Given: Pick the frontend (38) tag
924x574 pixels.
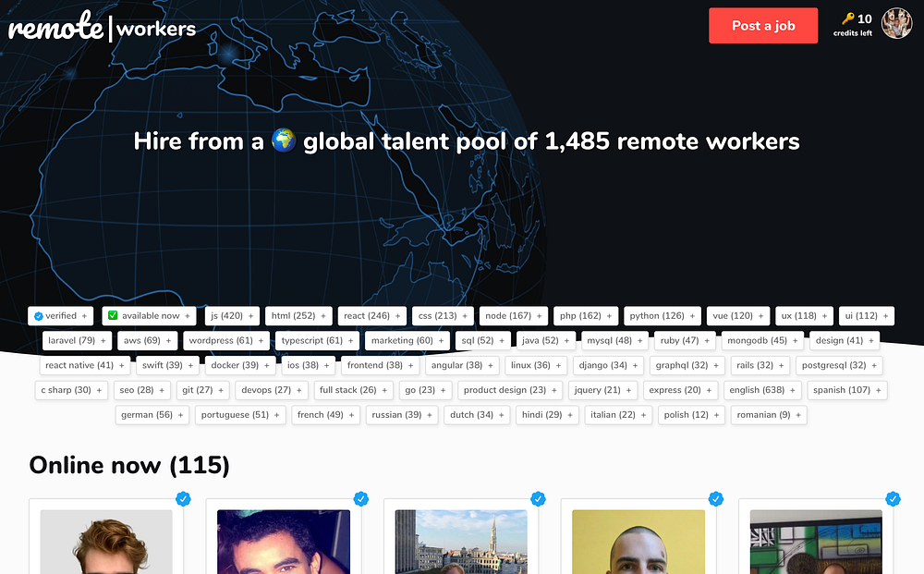Looking at the screenshot, I should point(380,365).
